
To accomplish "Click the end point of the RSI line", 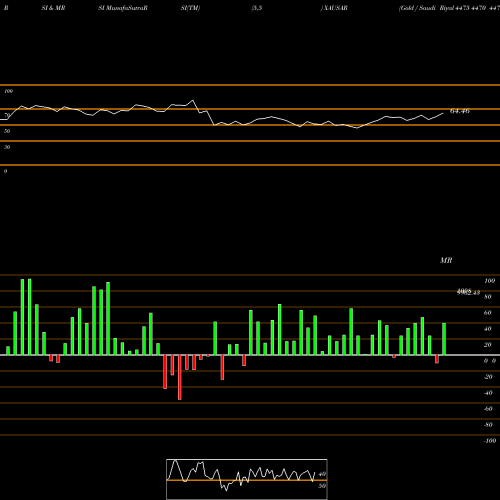I will click(443, 114).
